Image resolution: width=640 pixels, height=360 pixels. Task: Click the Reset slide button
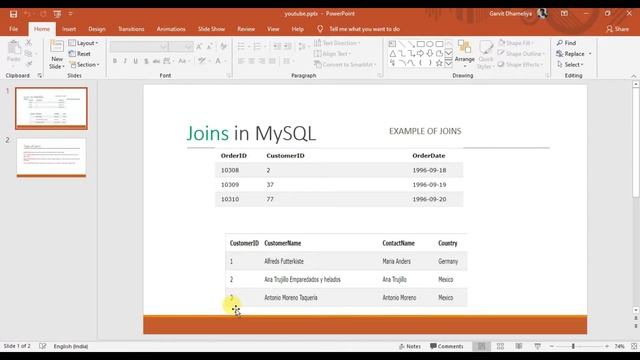tap(80, 54)
